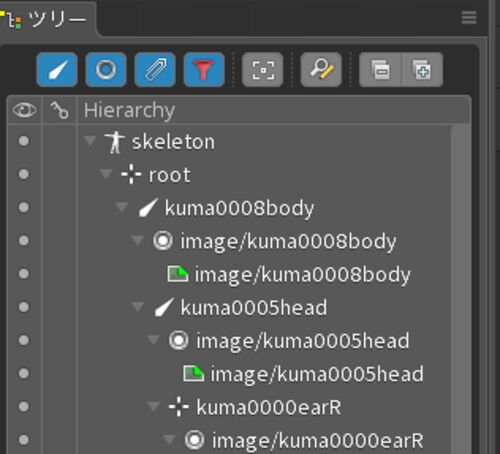Click the center-on-selection frame icon
Viewport: 500px width, 454px height.
pyautogui.click(x=263, y=70)
